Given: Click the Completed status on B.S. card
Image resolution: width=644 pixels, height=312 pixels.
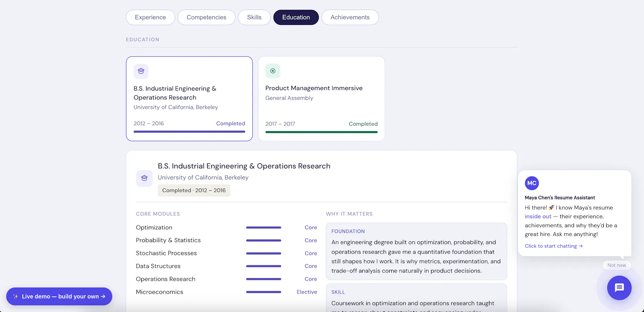Looking at the screenshot, I should (x=231, y=124).
